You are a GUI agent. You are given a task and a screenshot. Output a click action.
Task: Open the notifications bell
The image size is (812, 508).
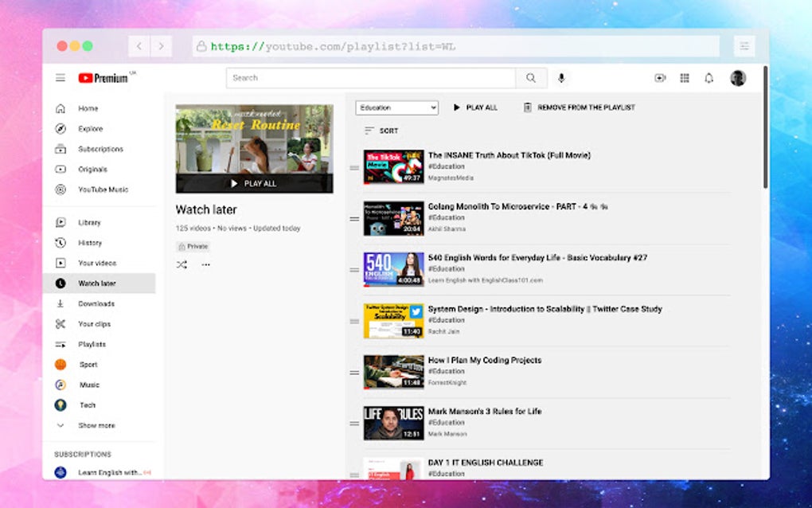point(709,78)
